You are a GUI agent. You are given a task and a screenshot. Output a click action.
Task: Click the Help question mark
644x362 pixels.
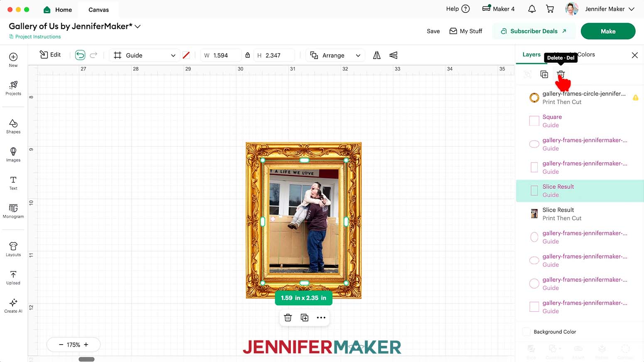(x=466, y=9)
